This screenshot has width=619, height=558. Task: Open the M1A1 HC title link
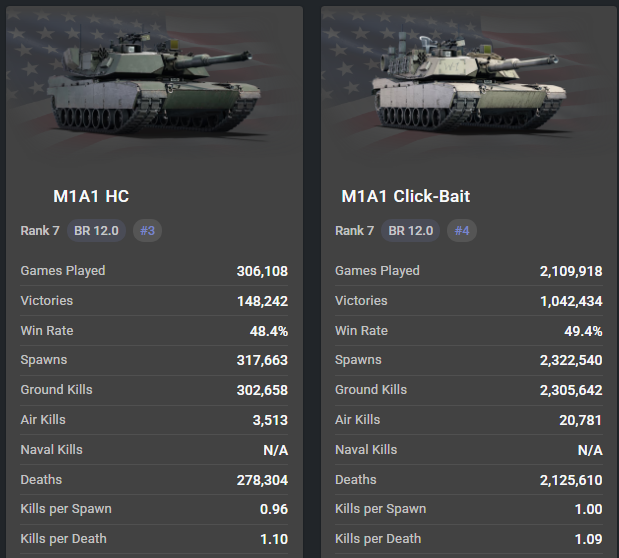[x=91, y=196]
